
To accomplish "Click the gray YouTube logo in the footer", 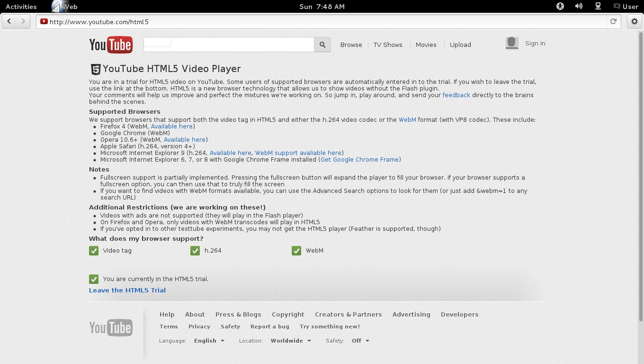I will 111,328.
